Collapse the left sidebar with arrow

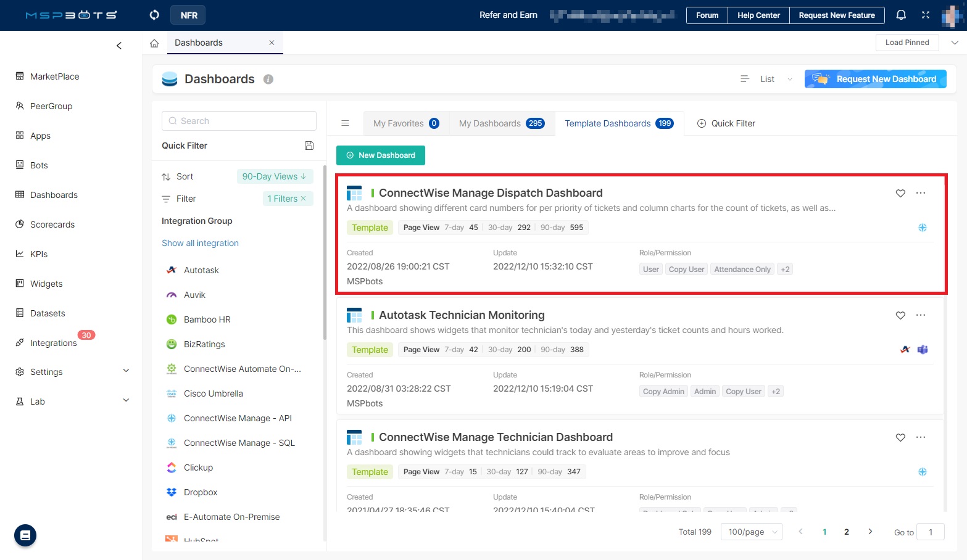[119, 46]
